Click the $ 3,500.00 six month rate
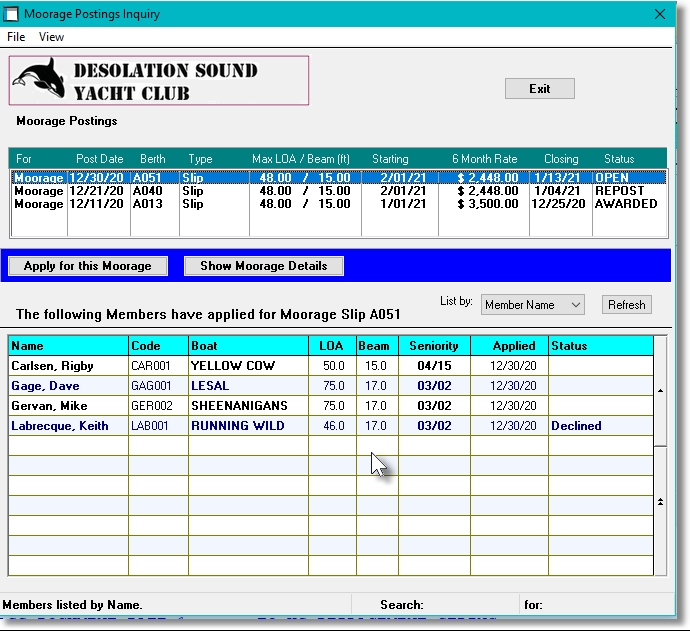The width and height of the screenshot is (690, 631). pyautogui.click(x=488, y=204)
